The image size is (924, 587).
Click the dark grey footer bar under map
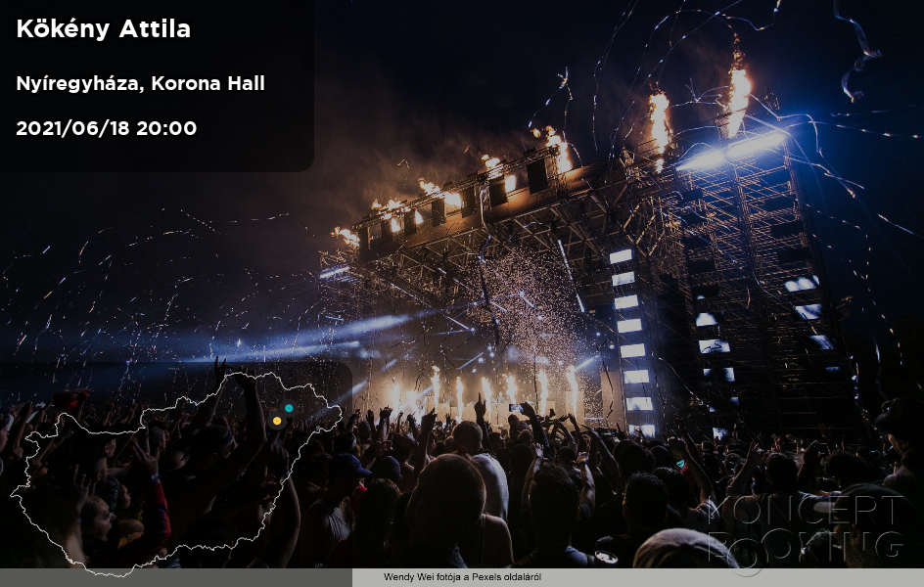[x=175, y=577]
